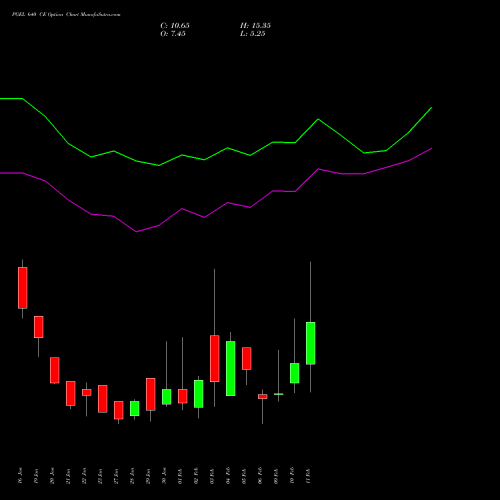Click the 27 Jan date label
The image size is (500, 500).
click(x=116, y=476)
